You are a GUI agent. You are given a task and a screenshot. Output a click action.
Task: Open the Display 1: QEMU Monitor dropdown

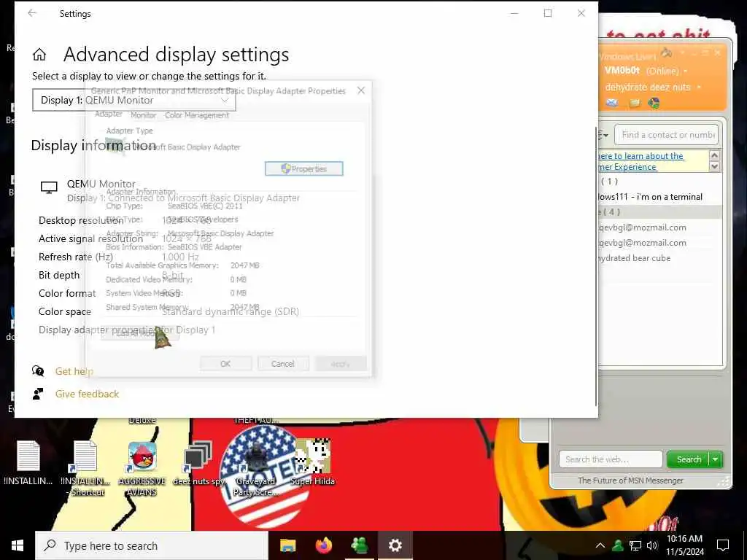(134, 100)
